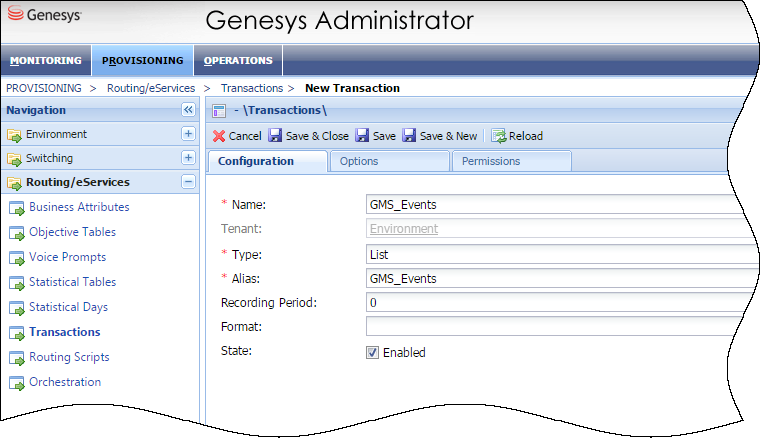Click the Switching label in Navigation
761x438 pixels.
[49, 158]
